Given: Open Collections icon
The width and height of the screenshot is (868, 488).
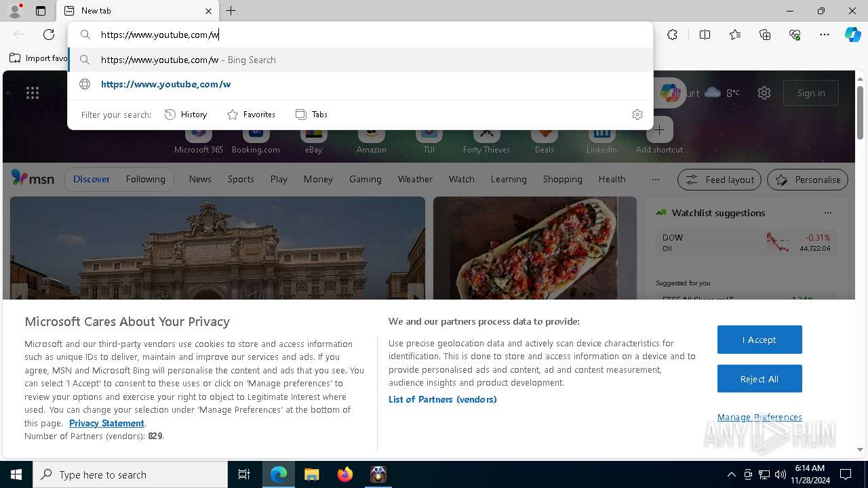Looking at the screenshot, I should [x=765, y=35].
